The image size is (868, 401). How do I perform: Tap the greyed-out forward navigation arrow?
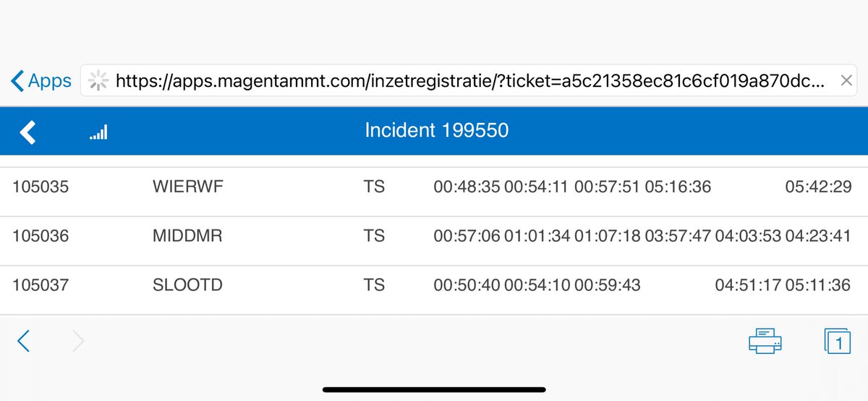[78, 341]
